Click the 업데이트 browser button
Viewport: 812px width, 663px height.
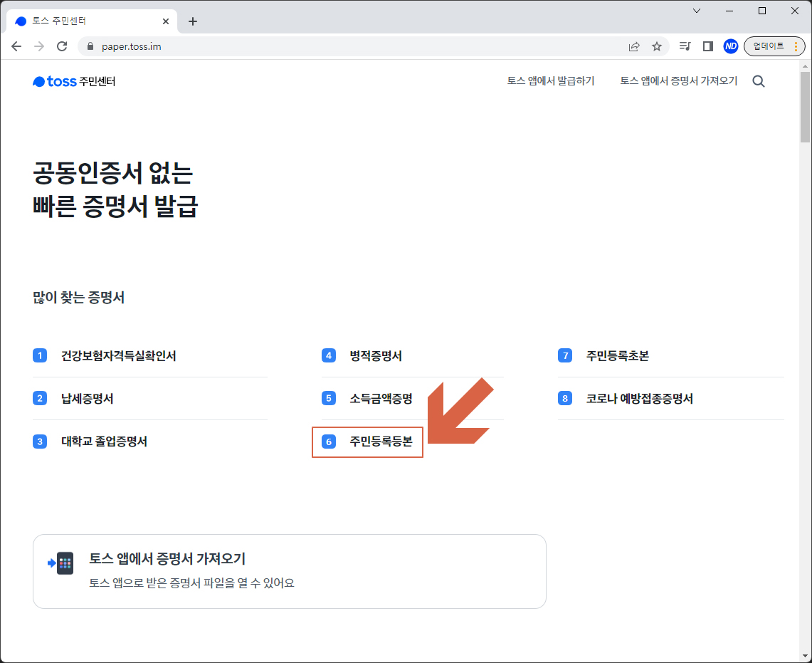pyautogui.click(x=774, y=46)
